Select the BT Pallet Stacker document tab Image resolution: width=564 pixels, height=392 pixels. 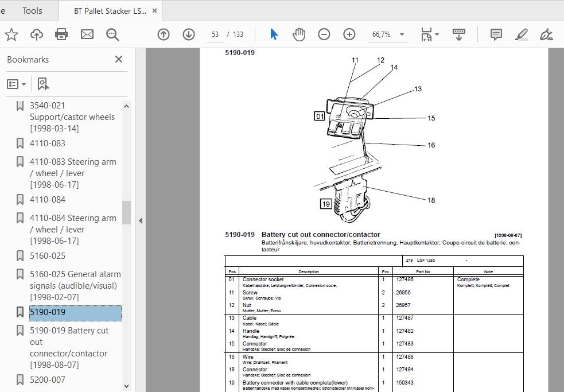[110, 11]
